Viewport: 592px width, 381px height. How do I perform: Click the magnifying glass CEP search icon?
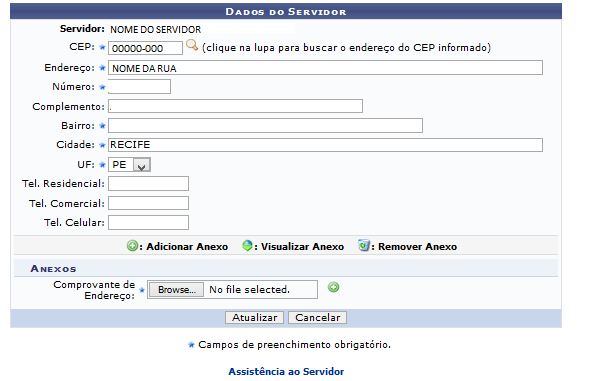(192, 45)
